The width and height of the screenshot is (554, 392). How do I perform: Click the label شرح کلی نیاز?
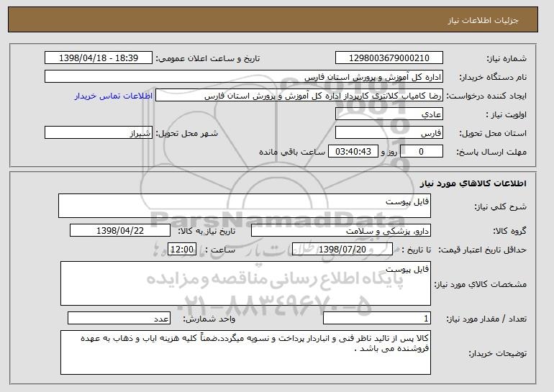coord(501,206)
